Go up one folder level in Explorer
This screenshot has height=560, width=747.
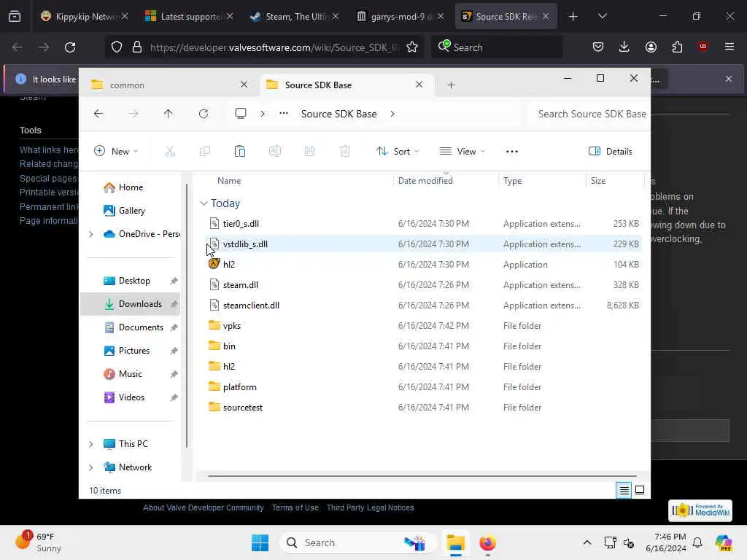coord(169,114)
